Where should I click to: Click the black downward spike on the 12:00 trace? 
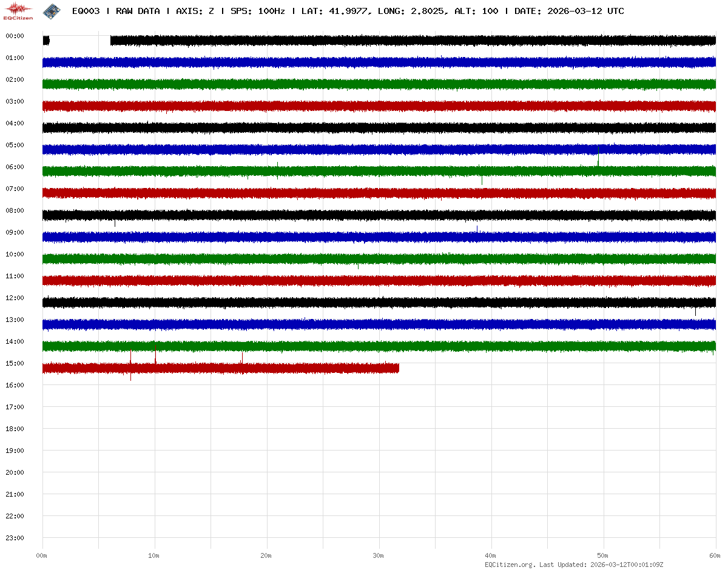click(x=695, y=311)
